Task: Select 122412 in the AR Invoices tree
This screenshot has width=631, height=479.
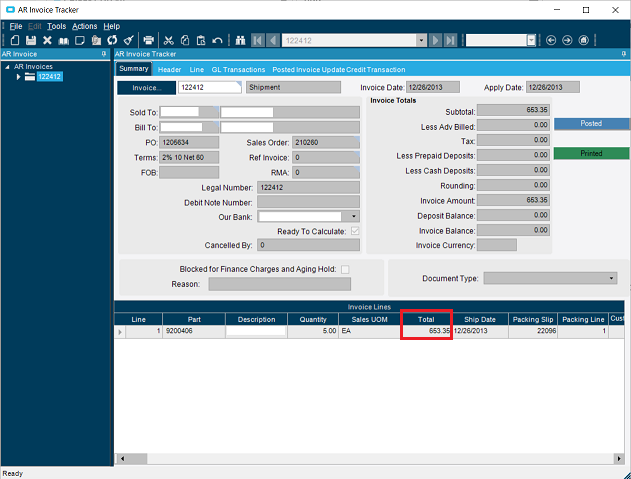Action: tap(49, 76)
